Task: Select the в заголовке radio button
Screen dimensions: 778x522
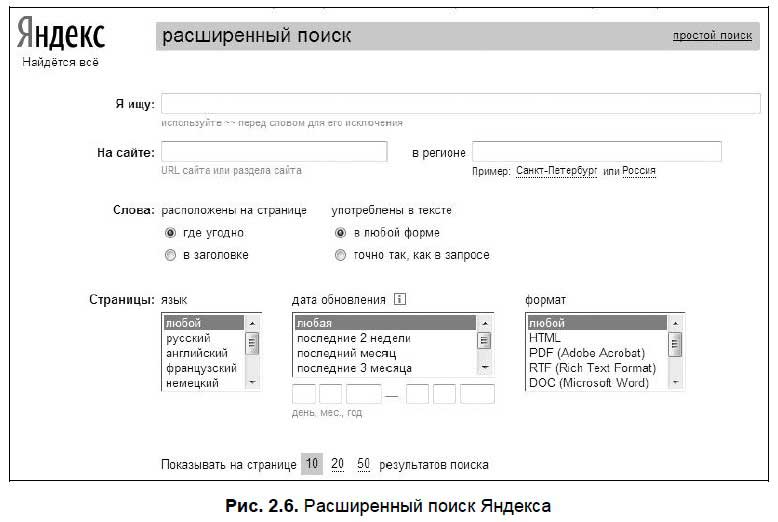Action: click(x=170, y=255)
